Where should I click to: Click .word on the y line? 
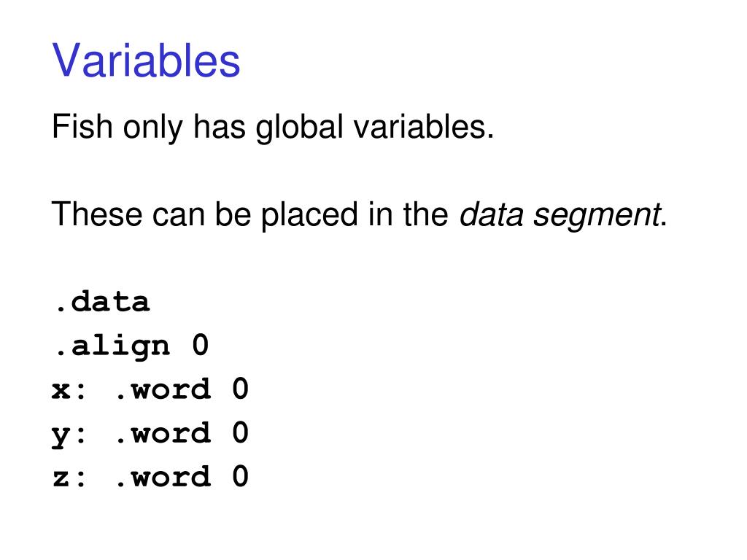coord(163,433)
